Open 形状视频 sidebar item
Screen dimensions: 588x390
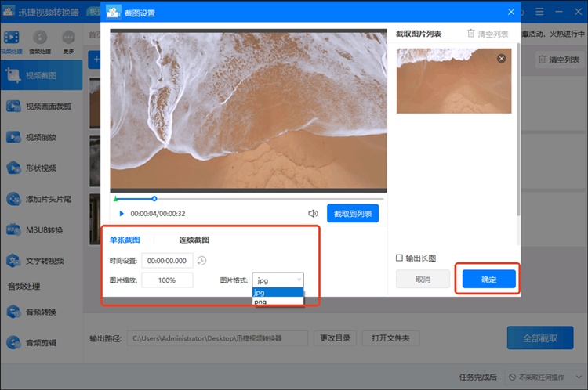coord(42,168)
